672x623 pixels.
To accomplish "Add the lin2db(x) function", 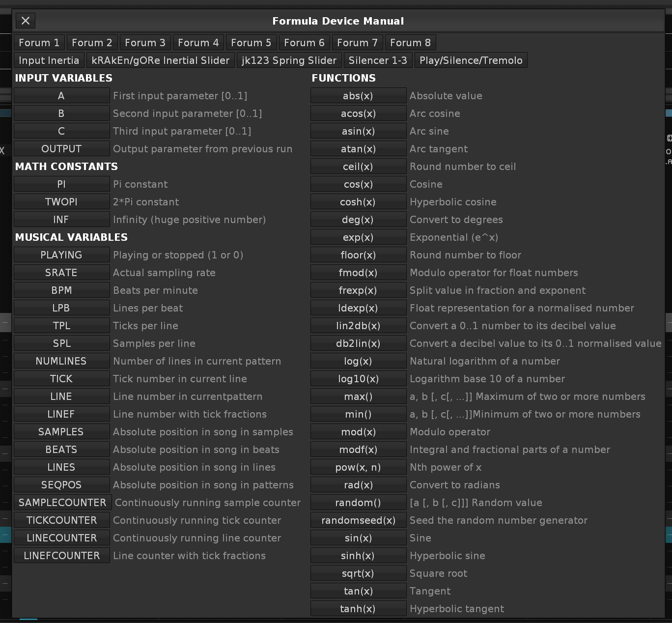I will coord(358,326).
